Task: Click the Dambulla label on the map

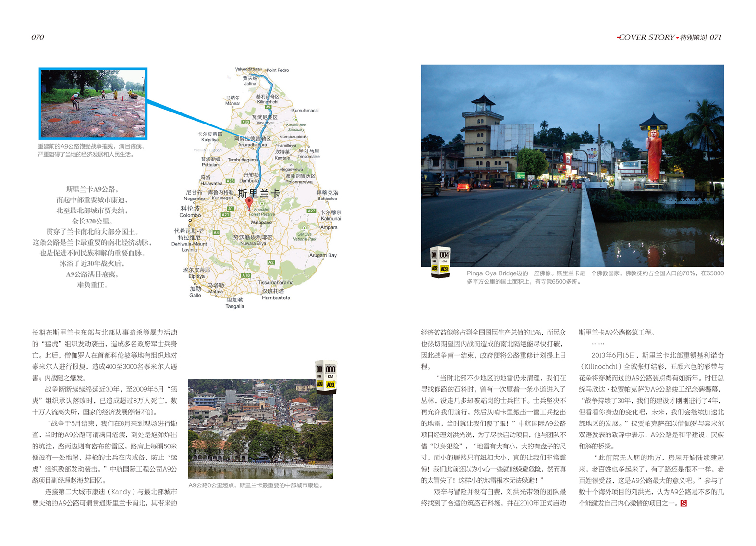Action: pos(249,181)
